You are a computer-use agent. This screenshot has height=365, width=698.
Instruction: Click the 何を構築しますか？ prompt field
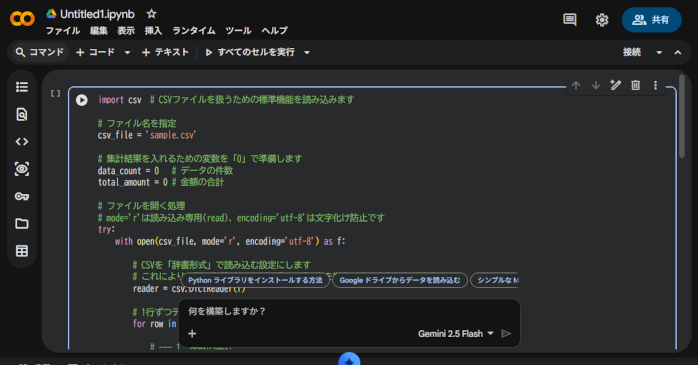pos(349,311)
